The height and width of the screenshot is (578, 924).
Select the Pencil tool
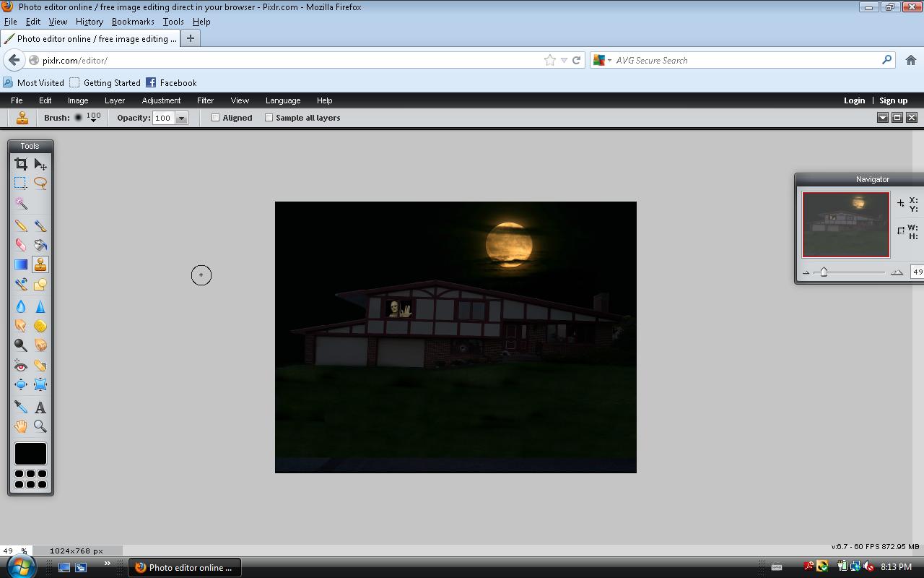[21, 226]
